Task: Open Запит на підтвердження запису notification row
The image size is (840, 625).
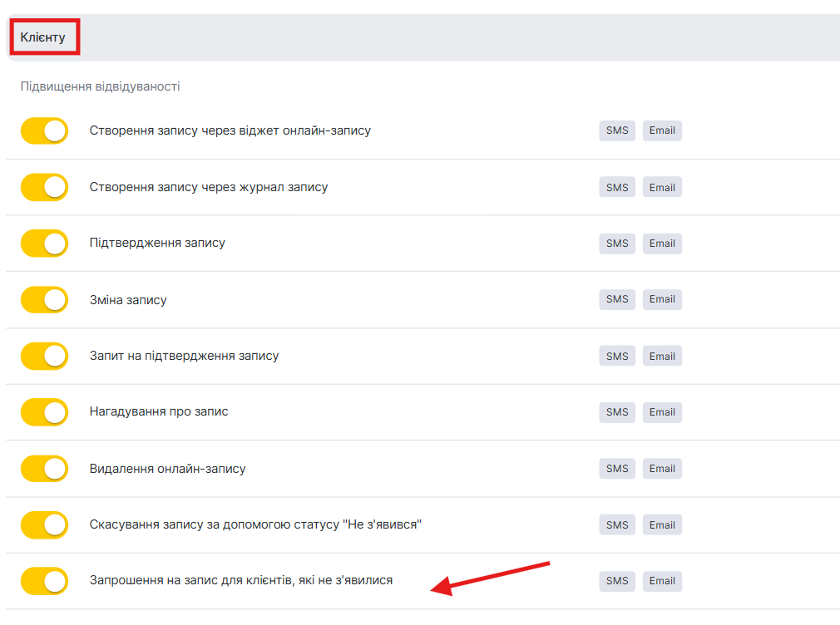Action: [184, 356]
